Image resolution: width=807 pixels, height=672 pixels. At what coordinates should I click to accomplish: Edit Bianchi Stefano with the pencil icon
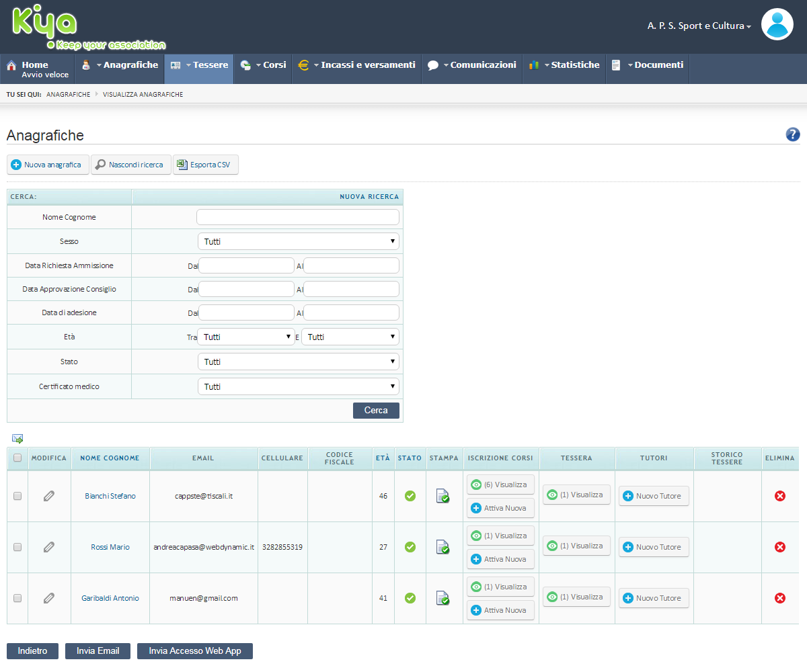coord(49,496)
